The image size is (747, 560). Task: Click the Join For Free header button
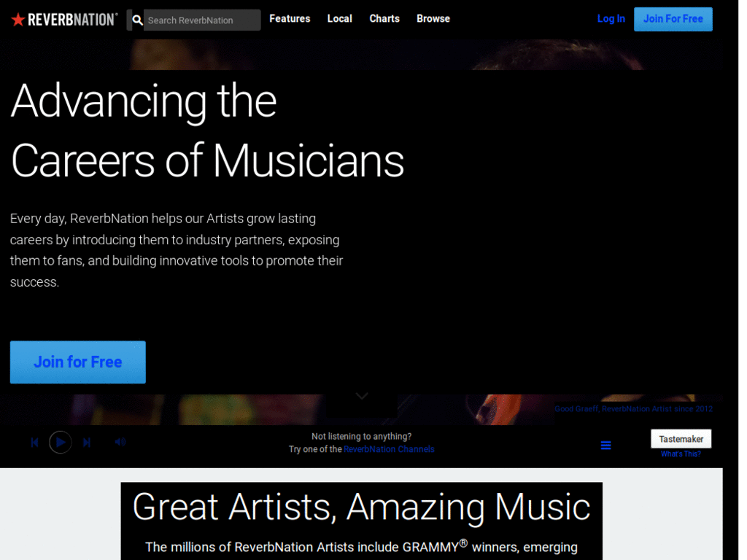(x=673, y=19)
